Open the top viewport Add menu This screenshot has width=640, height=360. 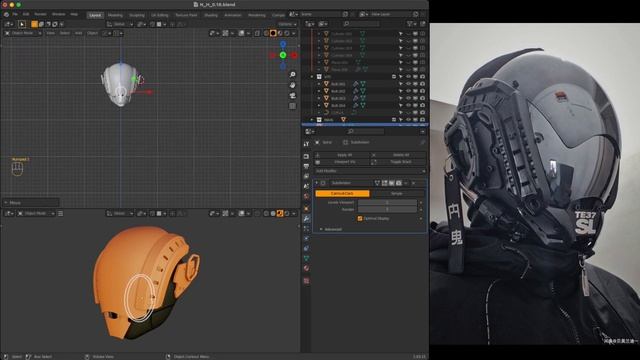[x=78, y=33]
